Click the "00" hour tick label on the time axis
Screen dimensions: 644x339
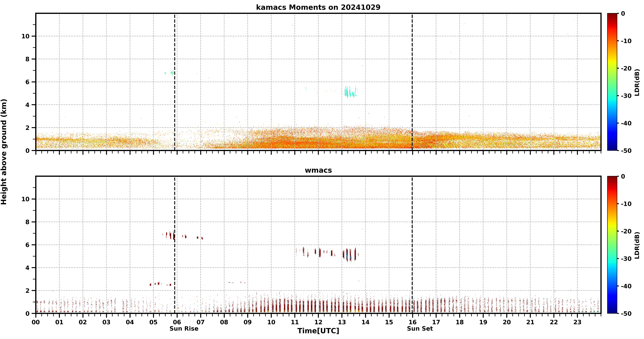[36, 322]
